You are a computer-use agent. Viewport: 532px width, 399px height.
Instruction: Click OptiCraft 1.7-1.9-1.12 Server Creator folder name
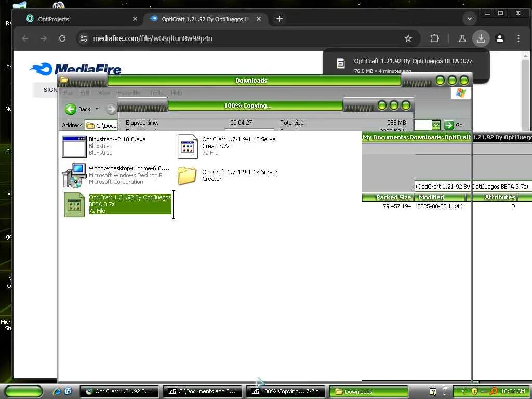[x=240, y=175]
